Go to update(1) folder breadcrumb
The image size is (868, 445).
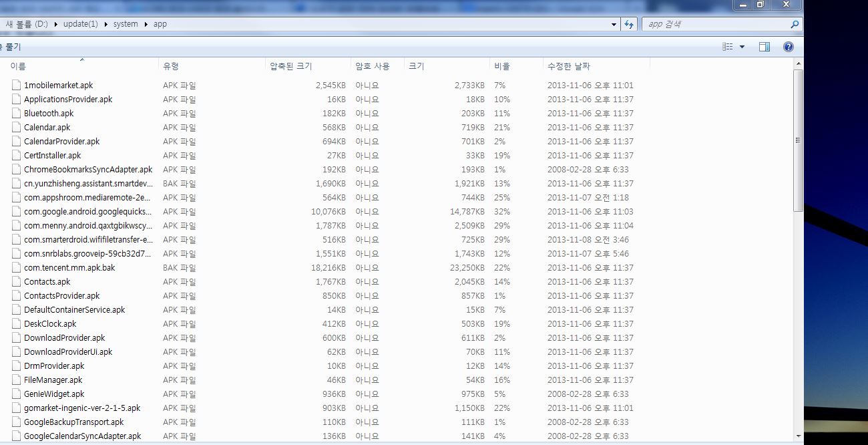pyautogui.click(x=81, y=24)
